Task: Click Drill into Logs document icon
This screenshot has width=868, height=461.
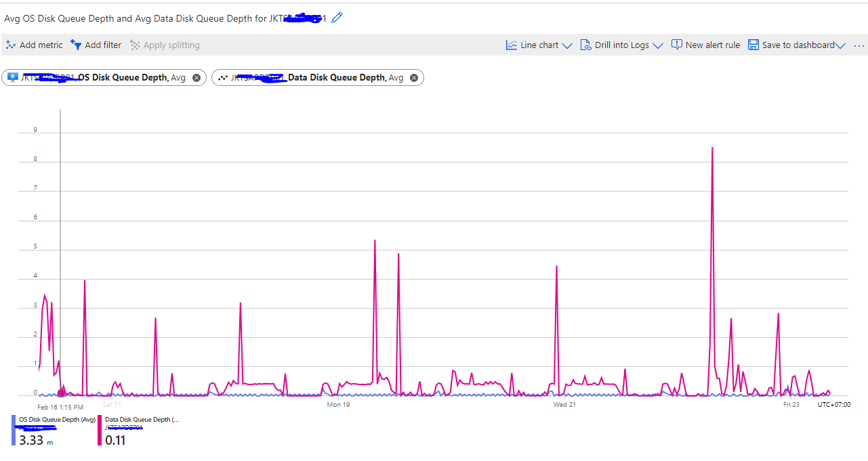Action: click(x=586, y=45)
